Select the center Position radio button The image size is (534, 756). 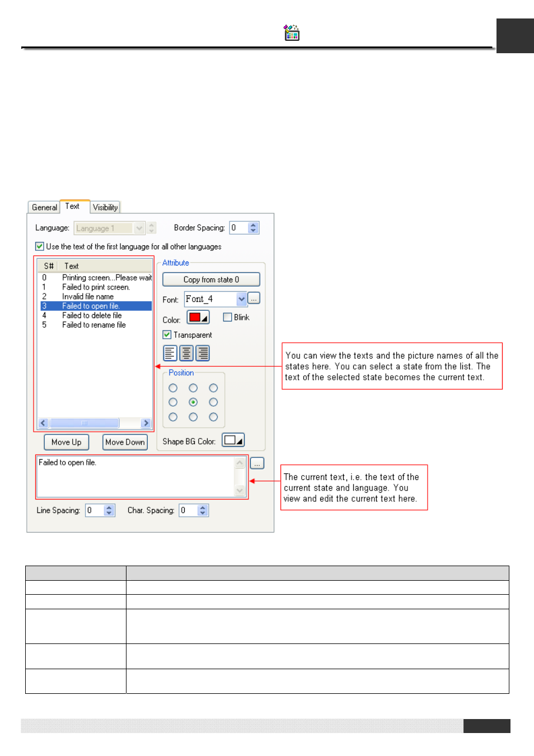pyautogui.click(x=193, y=402)
